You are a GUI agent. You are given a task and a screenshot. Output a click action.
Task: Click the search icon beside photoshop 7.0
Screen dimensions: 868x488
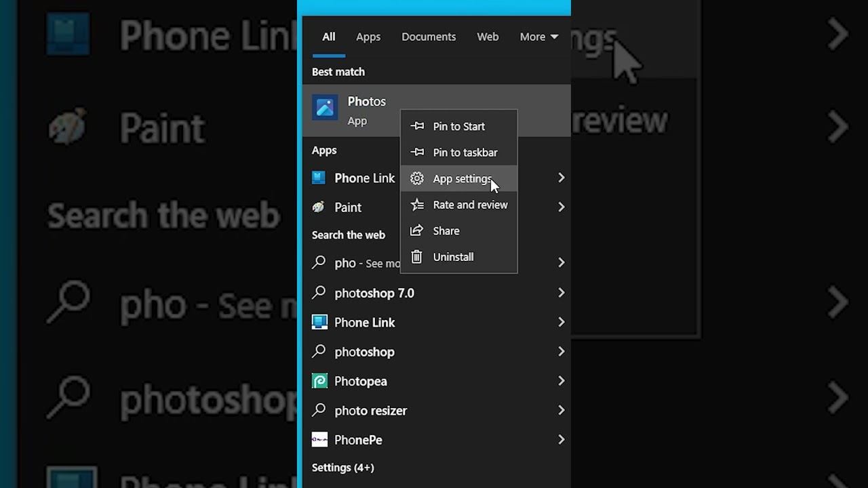(319, 293)
